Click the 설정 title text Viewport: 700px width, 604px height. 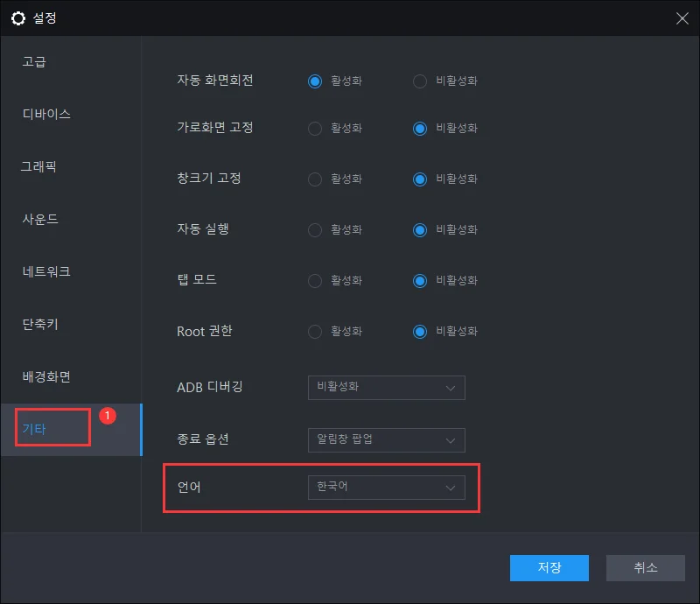[x=45, y=18]
